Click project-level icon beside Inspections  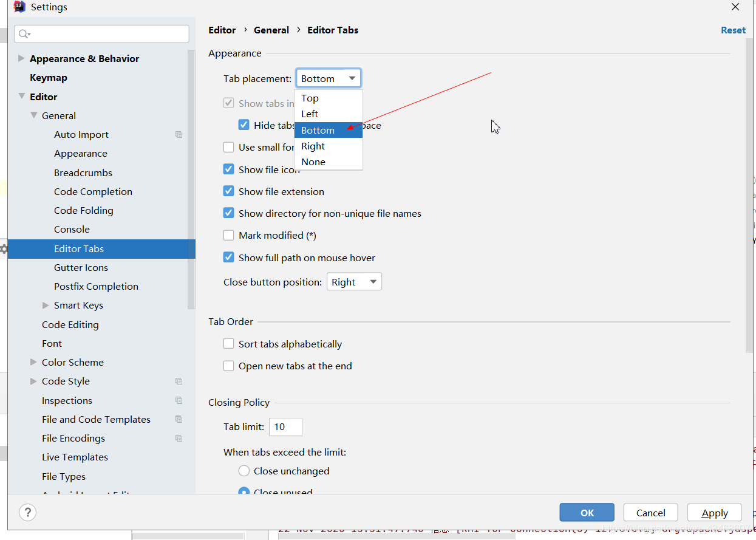(x=179, y=400)
